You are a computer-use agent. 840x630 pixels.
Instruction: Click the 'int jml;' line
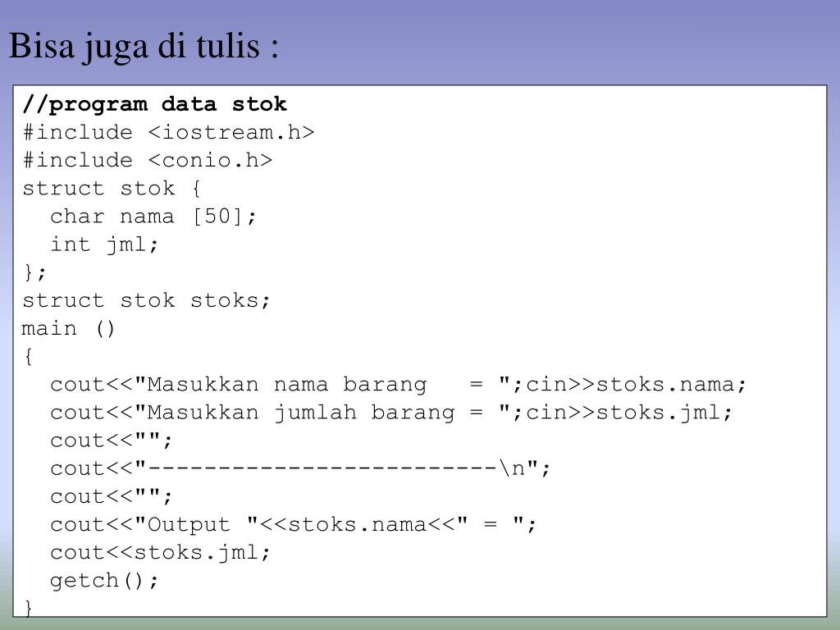click(x=104, y=244)
